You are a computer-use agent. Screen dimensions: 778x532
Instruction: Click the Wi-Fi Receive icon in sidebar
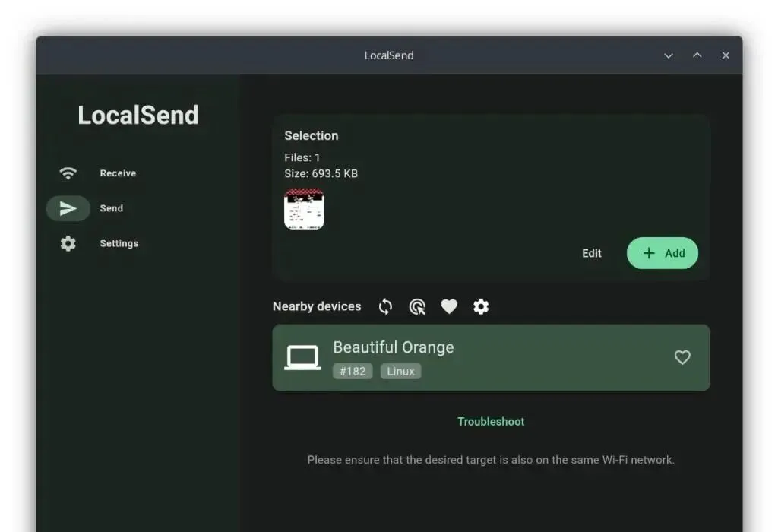[68, 173]
